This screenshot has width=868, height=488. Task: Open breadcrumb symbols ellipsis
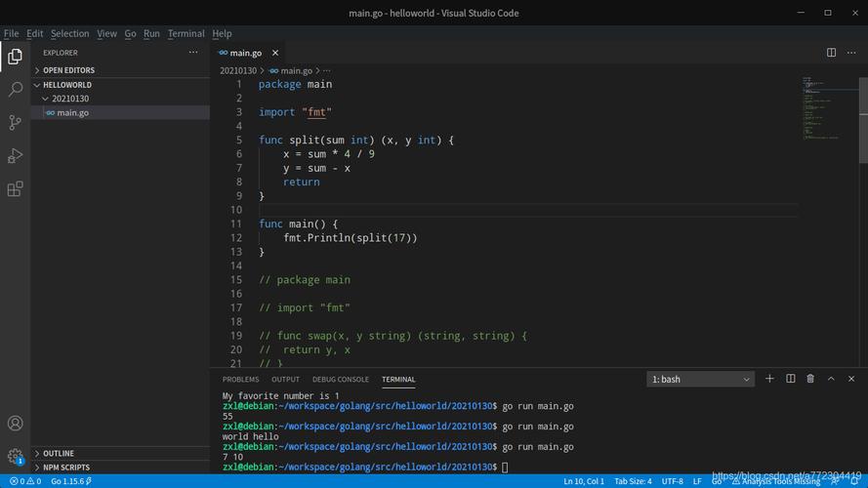click(327, 71)
